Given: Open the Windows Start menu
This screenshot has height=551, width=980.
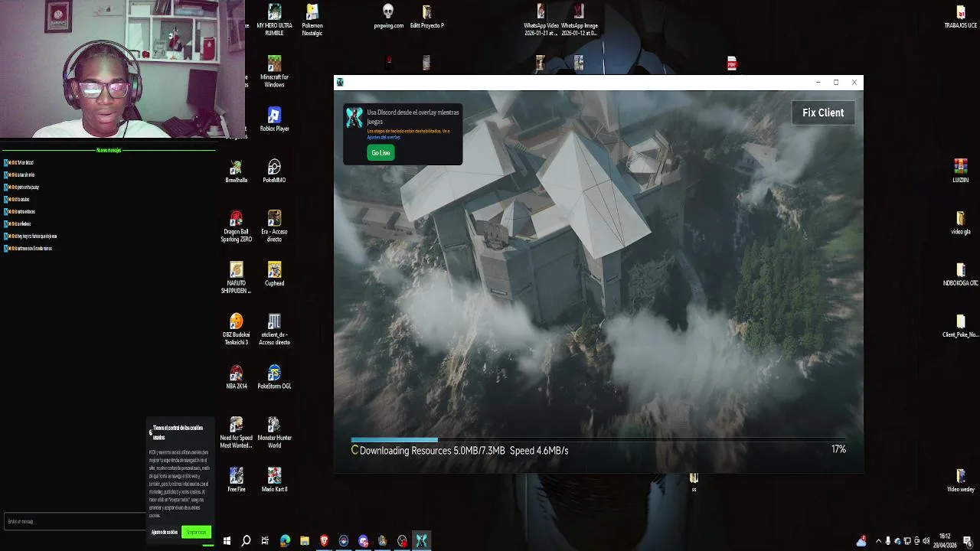Looking at the screenshot, I should click(x=227, y=541).
